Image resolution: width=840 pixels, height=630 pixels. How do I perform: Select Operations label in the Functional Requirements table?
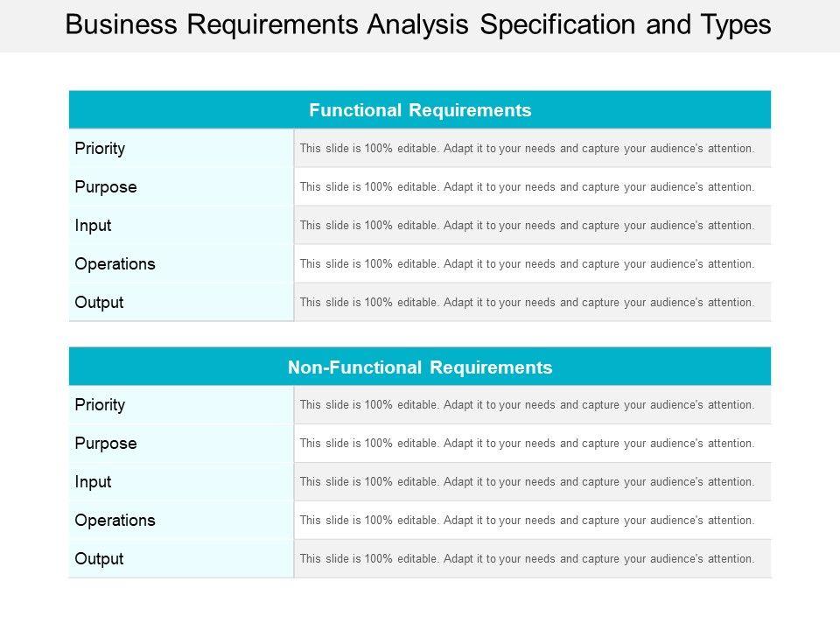point(115,264)
